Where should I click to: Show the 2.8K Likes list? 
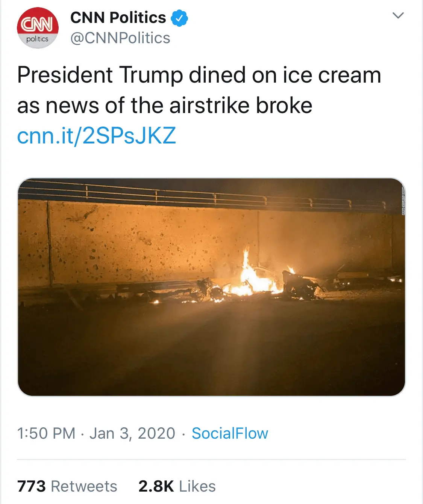tap(177, 486)
